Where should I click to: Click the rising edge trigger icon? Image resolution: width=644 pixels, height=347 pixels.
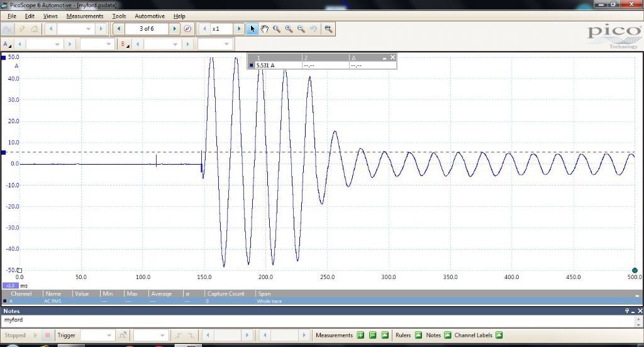(178, 335)
